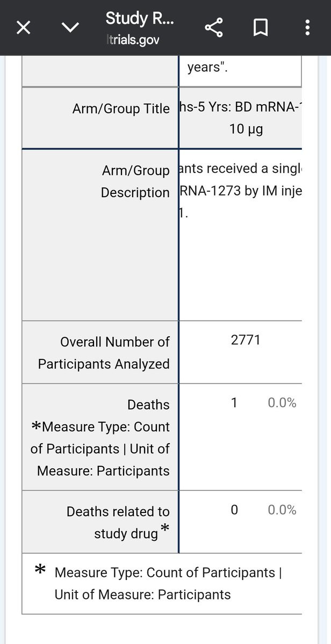Select the Arm/Group Description label
331x644 pixels.
tap(135, 181)
